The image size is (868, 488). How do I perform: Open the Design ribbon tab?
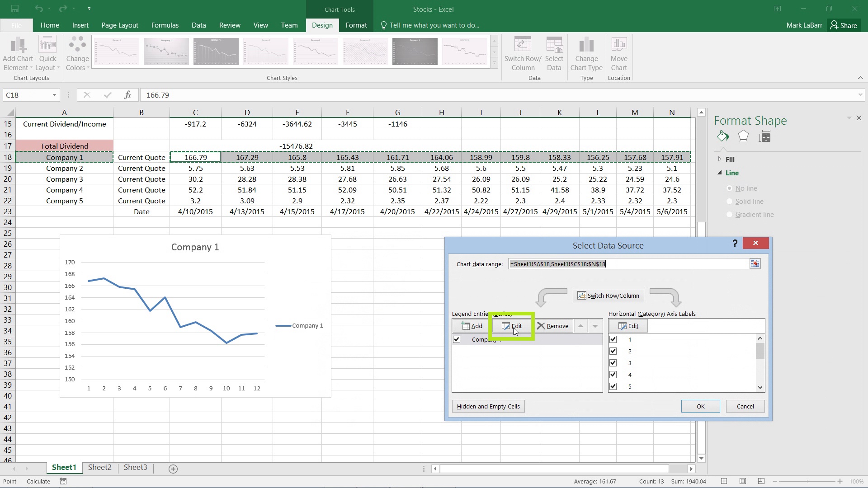(x=322, y=25)
